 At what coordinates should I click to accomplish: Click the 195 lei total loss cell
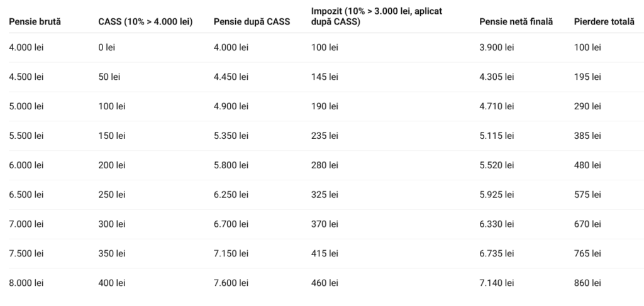[587, 77]
